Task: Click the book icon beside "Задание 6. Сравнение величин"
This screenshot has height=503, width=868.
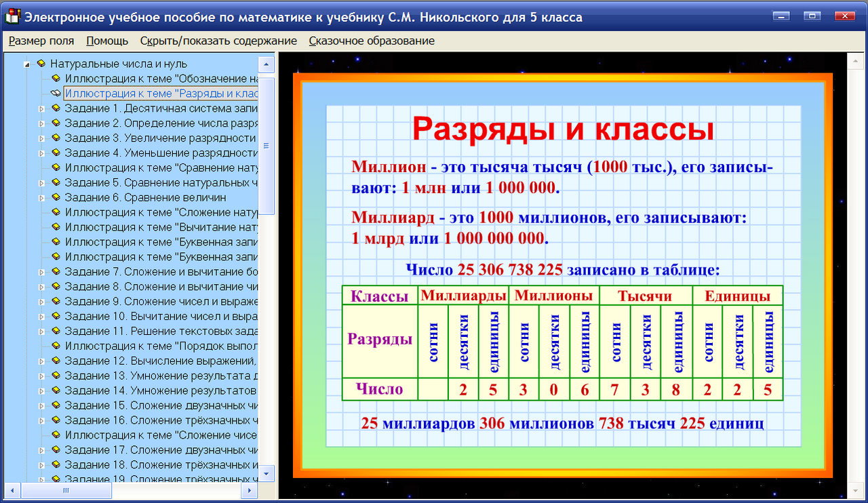Action: pos(56,197)
